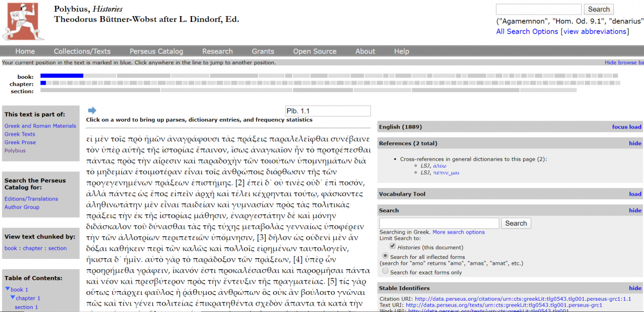Click into the Plb. 1.1 citation field
Viewport: 644px width, 312px height.
328,110
